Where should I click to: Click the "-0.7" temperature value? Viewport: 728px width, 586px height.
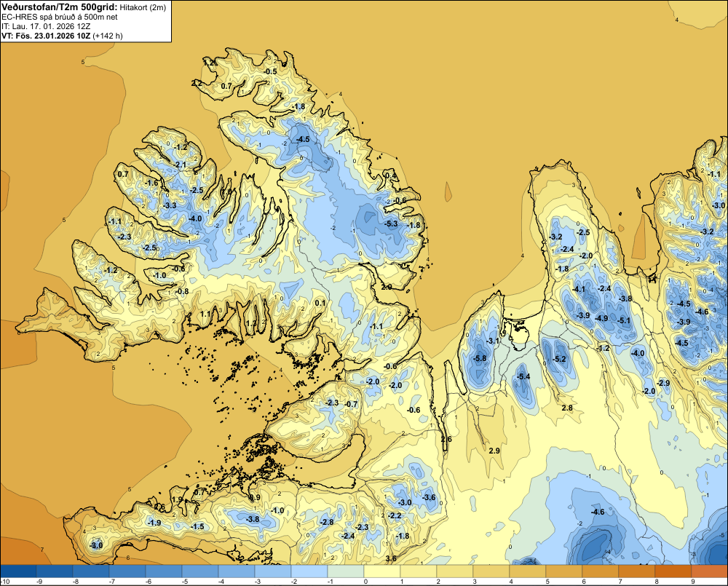(x=352, y=404)
